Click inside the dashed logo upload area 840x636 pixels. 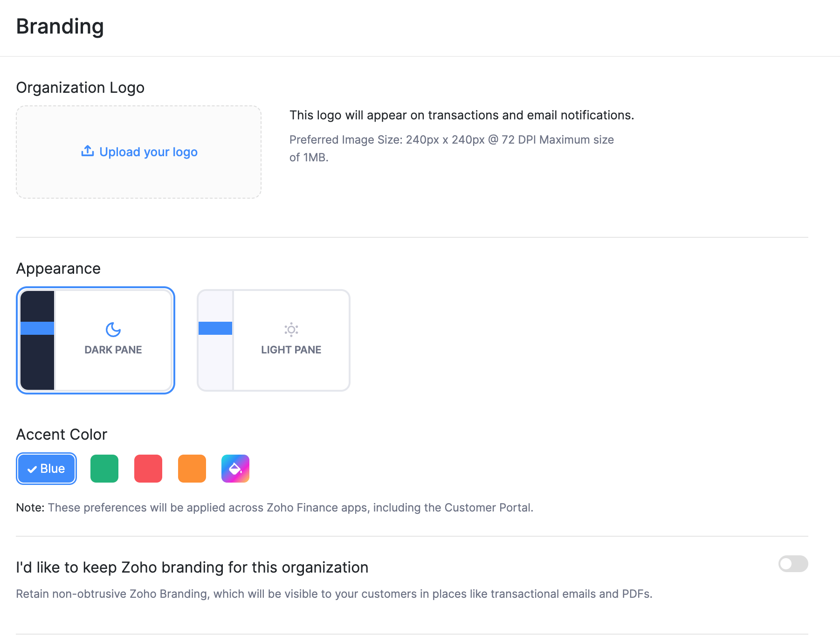(138, 152)
